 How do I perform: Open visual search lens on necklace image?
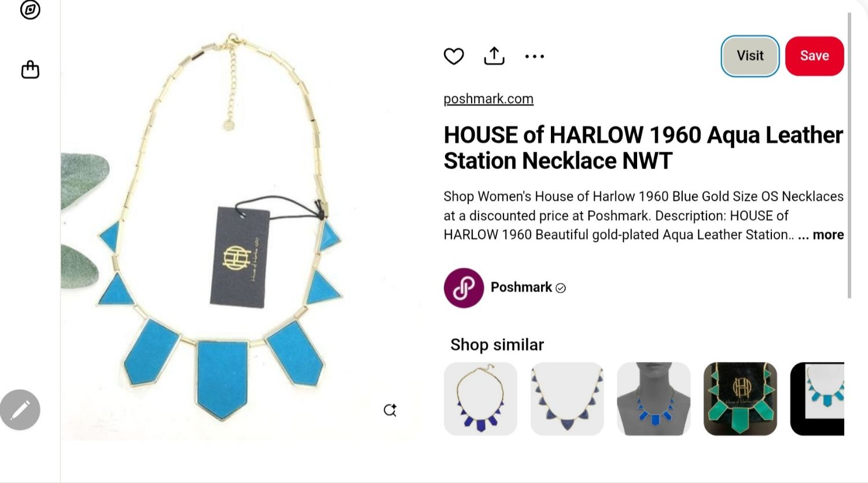click(x=390, y=410)
